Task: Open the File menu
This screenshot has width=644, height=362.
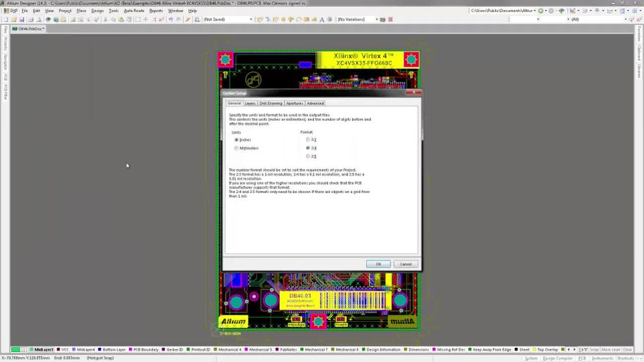Action: pyautogui.click(x=25, y=11)
